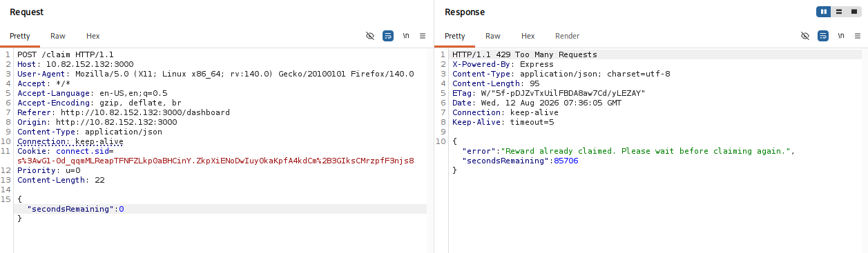Click the Accept-Encoding: gzip, deflate, br header
The height and width of the screenshot is (253, 868).
99,103
